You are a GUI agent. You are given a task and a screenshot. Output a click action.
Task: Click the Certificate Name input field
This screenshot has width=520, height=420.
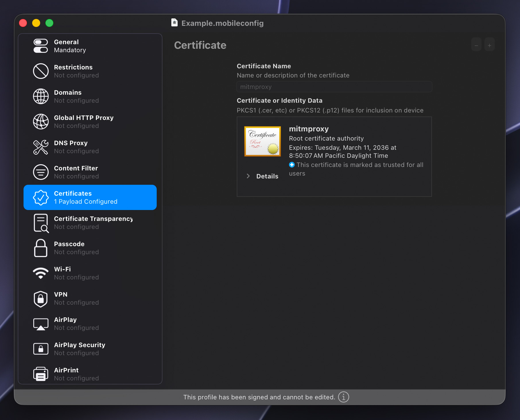(x=334, y=87)
